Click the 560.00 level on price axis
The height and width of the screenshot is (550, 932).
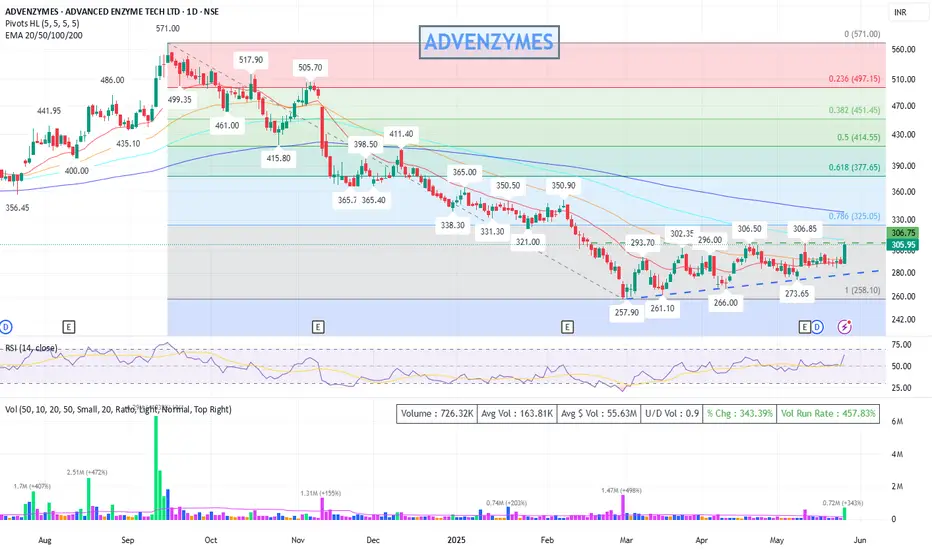(903, 50)
